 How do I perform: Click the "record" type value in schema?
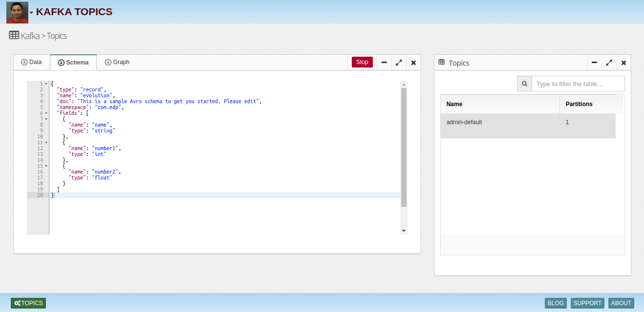point(92,89)
